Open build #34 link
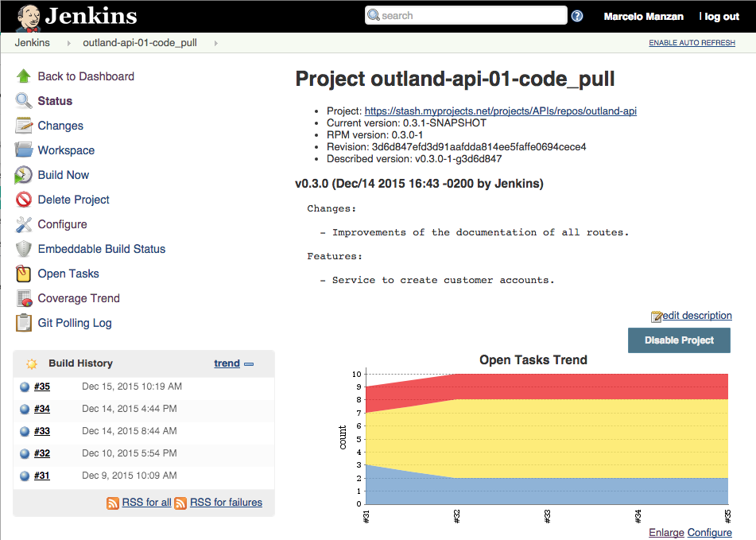This screenshot has width=756, height=540. point(42,408)
